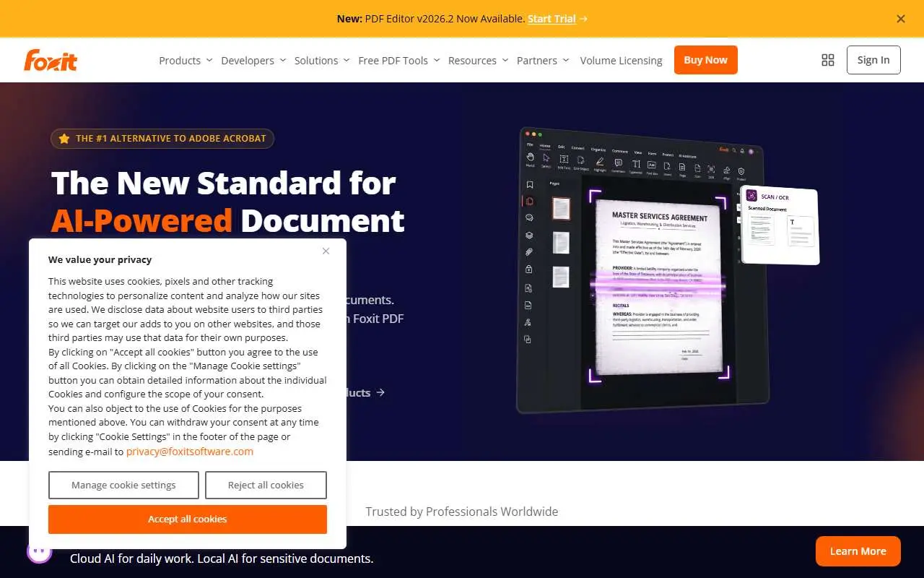924x578 pixels.
Task: Click 'Trusted by Professionals Worldwide' text
Action: pyautogui.click(x=461, y=512)
